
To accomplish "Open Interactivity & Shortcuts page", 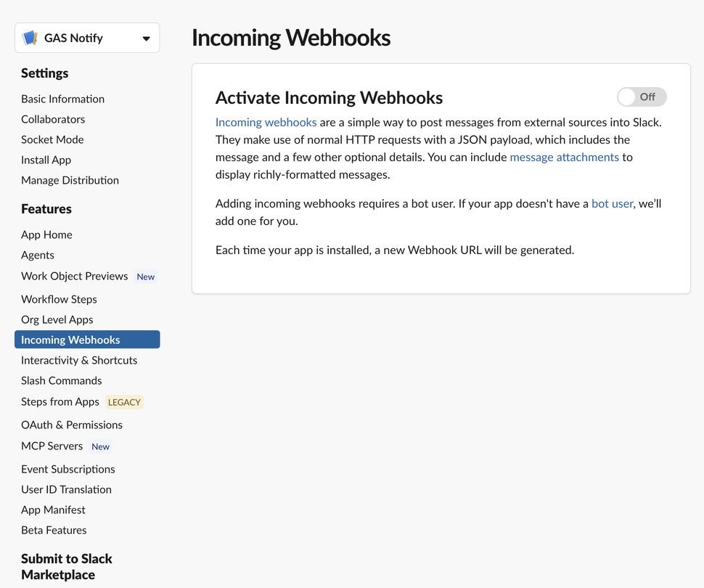I will [79, 360].
